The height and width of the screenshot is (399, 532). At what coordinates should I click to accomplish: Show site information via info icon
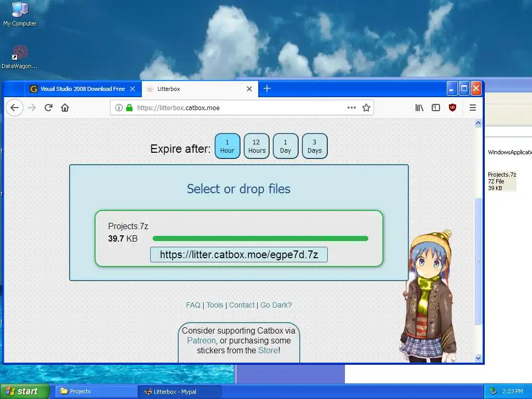click(119, 108)
